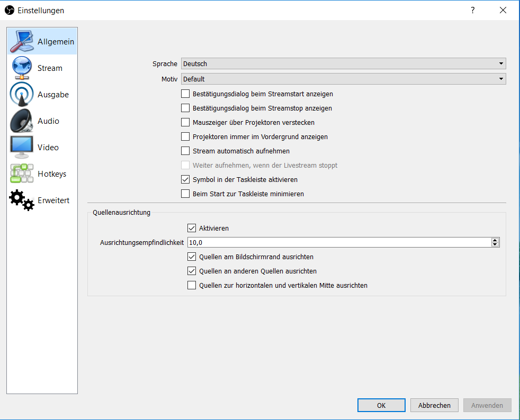Select the Ausgabe broadcast antenna icon
520x420 pixels.
point(22,94)
